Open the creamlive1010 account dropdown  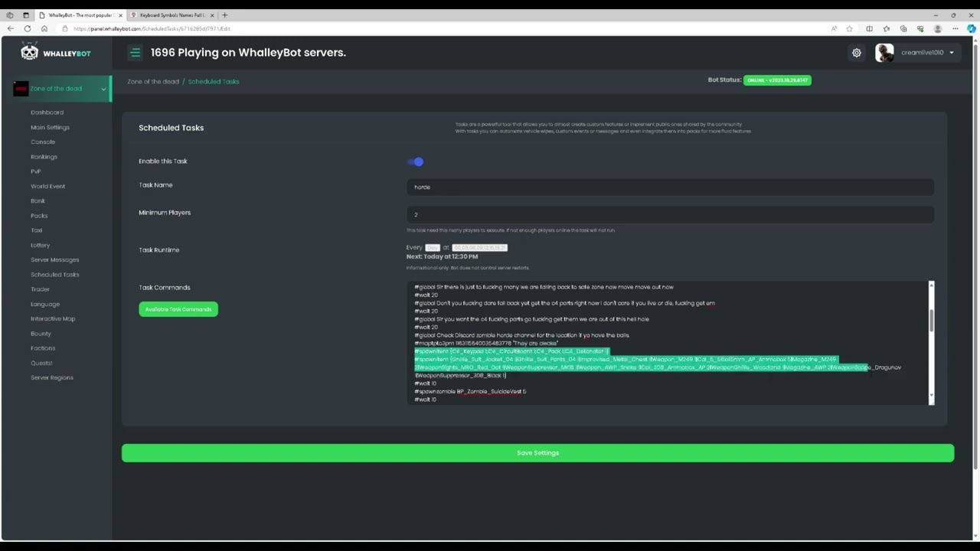(x=927, y=53)
